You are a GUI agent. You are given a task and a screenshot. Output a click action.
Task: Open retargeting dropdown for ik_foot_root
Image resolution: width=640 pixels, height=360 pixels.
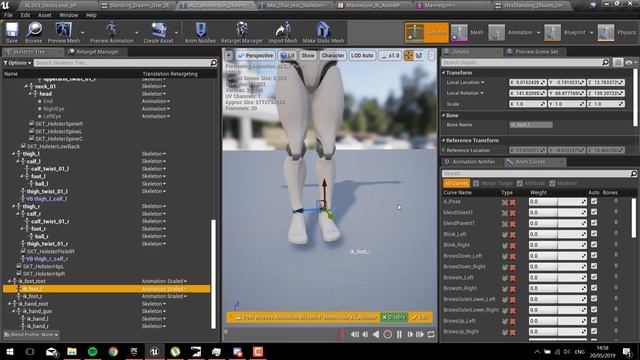point(164,281)
